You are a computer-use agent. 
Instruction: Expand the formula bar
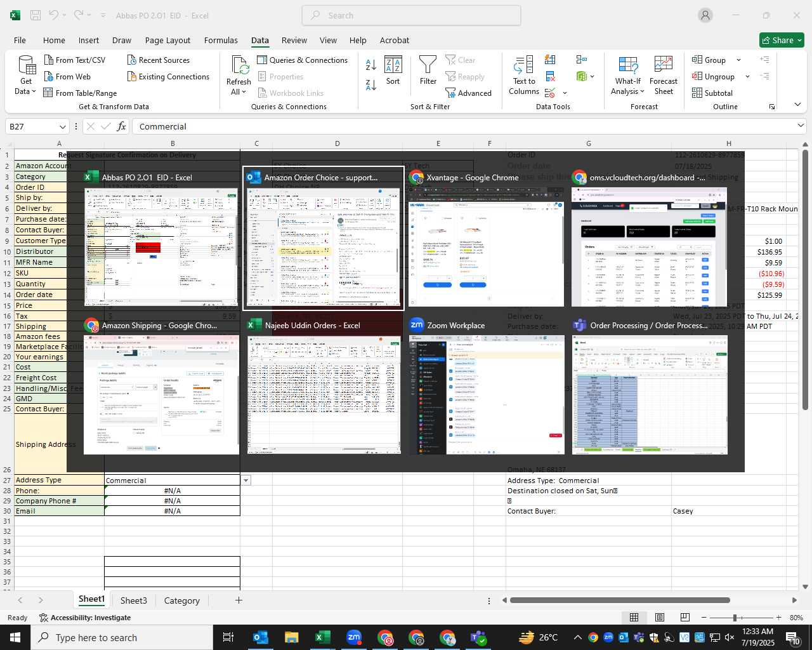pos(800,126)
